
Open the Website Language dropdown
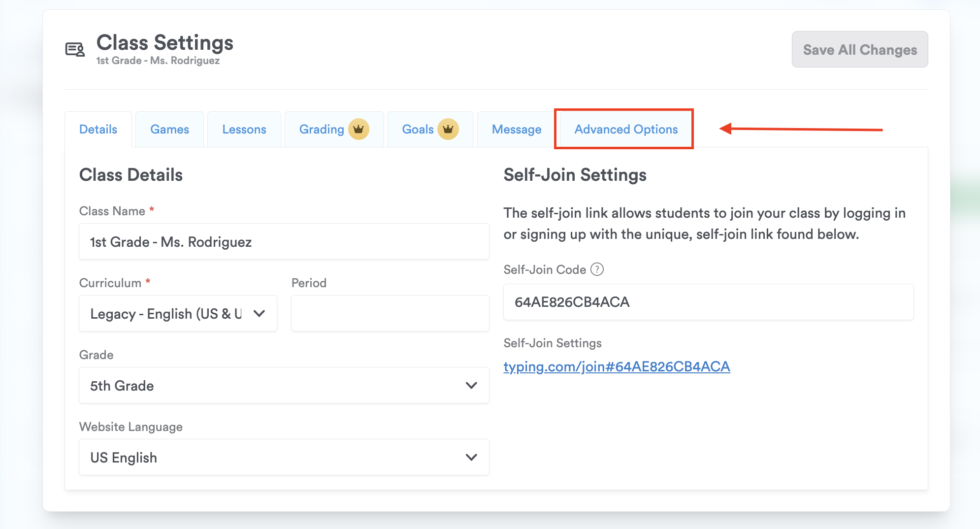[284, 458]
